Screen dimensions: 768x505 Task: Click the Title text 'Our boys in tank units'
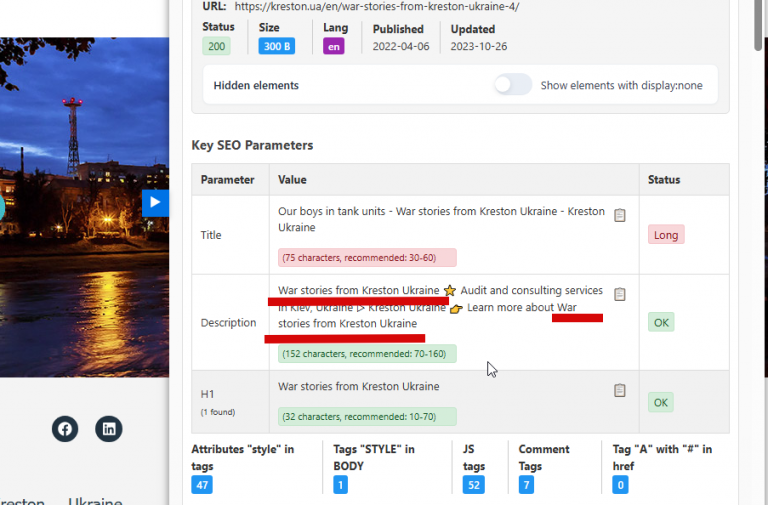pos(332,211)
